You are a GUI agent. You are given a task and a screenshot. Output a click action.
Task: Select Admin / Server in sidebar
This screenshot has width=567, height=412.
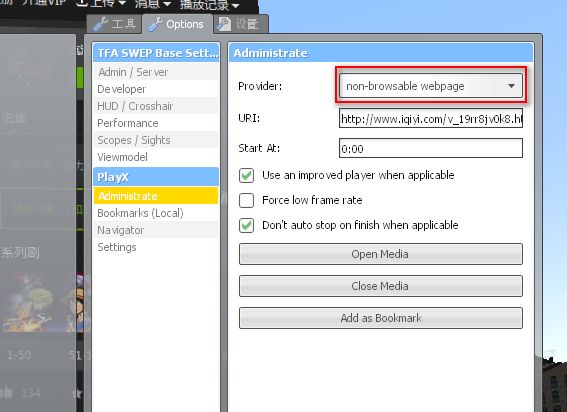(156, 72)
